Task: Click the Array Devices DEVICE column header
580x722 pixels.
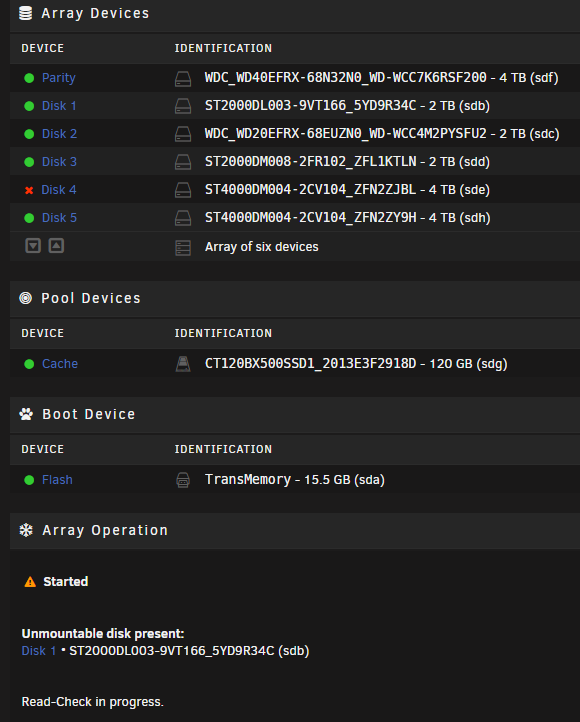Action: point(42,48)
